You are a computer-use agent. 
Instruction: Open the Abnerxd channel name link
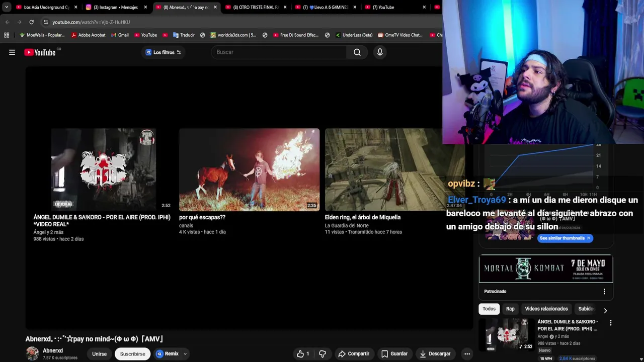[53, 350]
